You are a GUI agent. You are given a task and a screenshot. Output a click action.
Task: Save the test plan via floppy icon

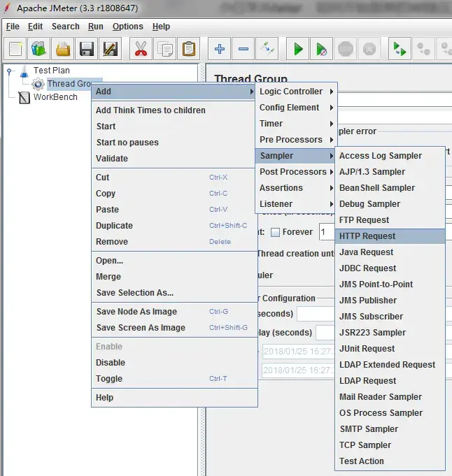pyautogui.click(x=86, y=49)
